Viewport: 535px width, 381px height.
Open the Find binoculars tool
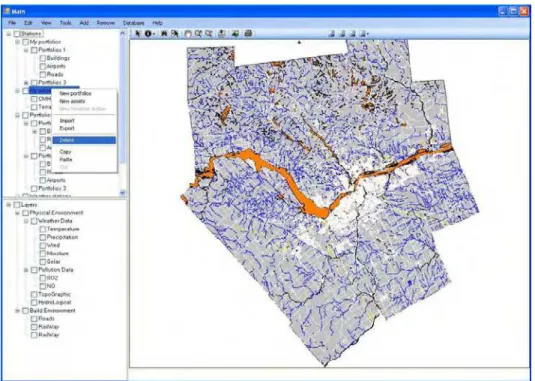[x=164, y=33]
